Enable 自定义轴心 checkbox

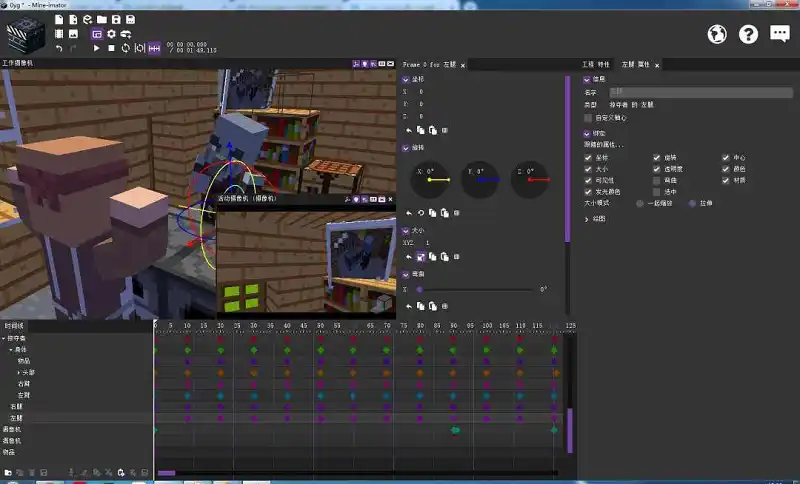click(x=588, y=118)
